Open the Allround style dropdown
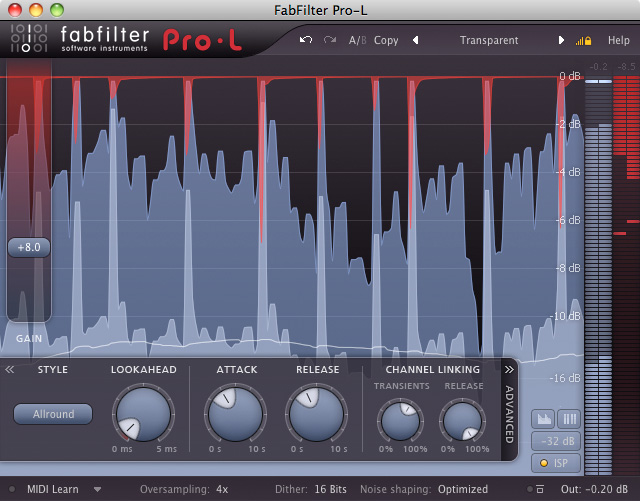The height and width of the screenshot is (501, 640). pyautogui.click(x=52, y=413)
